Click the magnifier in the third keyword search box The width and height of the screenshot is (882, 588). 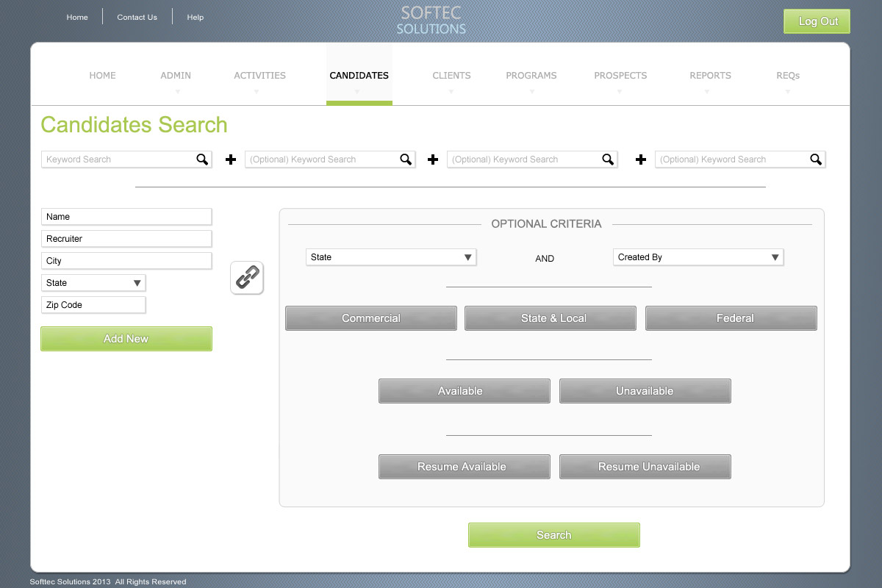(608, 159)
